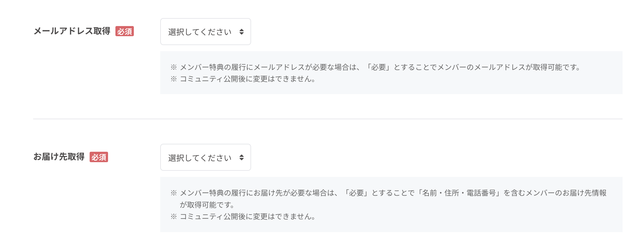This screenshot has width=644, height=248.
Task: Open the お届け先取得 select box
Action: [205, 157]
